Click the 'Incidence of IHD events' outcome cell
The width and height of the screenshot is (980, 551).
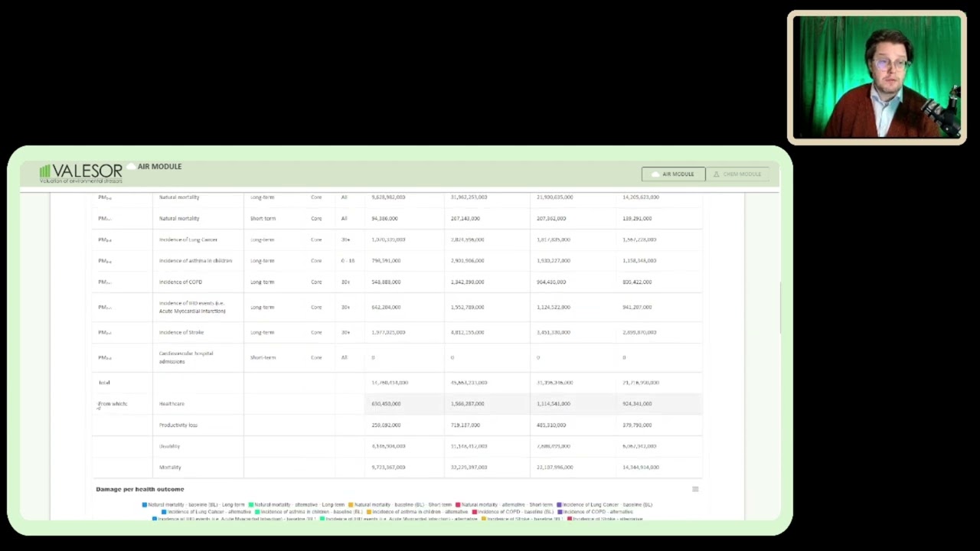(x=192, y=307)
